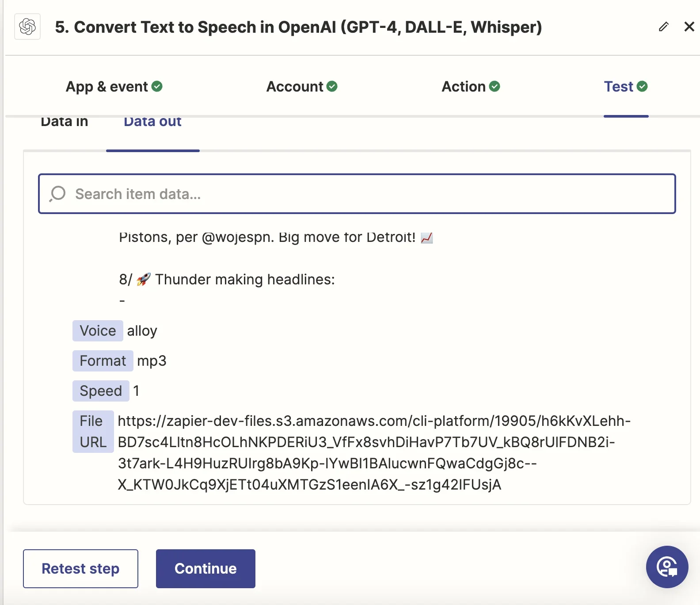This screenshot has height=605, width=700.
Task: Click the speed value '1'
Action: 136,391
